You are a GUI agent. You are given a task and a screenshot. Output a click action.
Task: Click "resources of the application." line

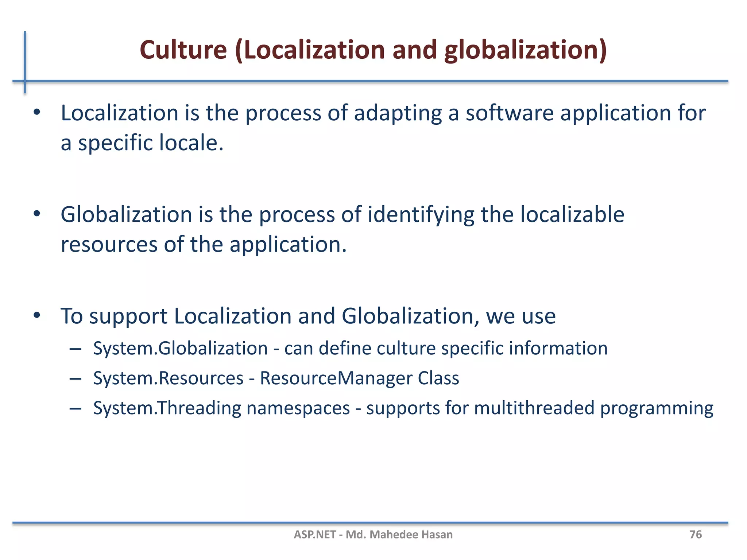pyautogui.click(x=204, y=244)
